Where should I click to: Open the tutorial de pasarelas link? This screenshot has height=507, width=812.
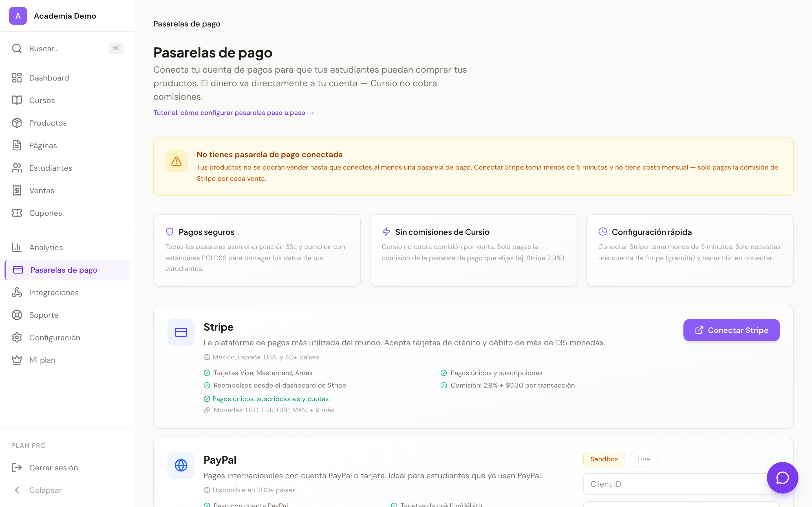click(233, 112)
